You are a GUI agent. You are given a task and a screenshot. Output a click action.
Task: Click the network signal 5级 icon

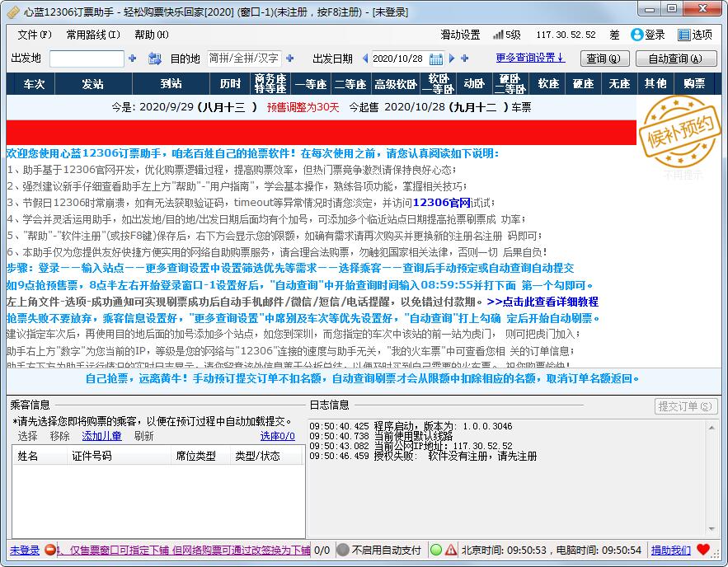point(498,35)
